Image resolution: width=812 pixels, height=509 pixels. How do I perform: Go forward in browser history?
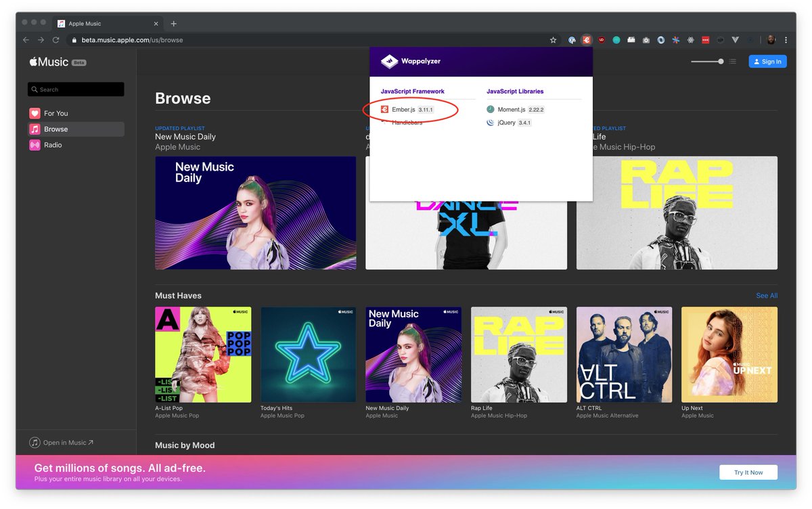(x=41, y=40)
